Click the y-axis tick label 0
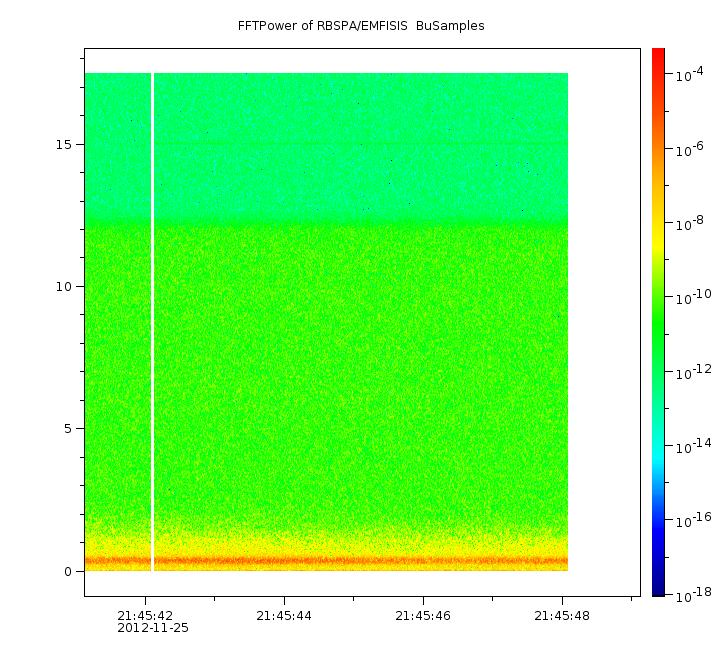The width and height of the screenshot is (724, 656). 67,571
